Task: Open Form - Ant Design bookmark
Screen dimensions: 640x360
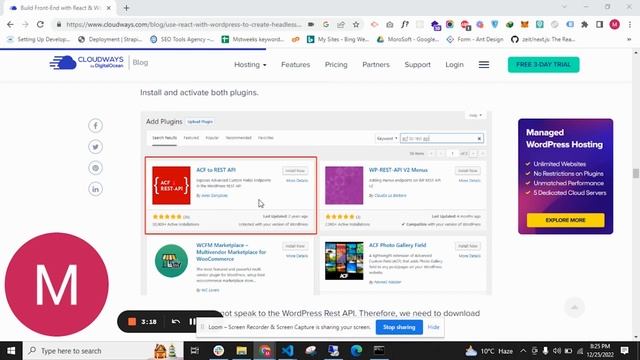Action: (475, 39)
